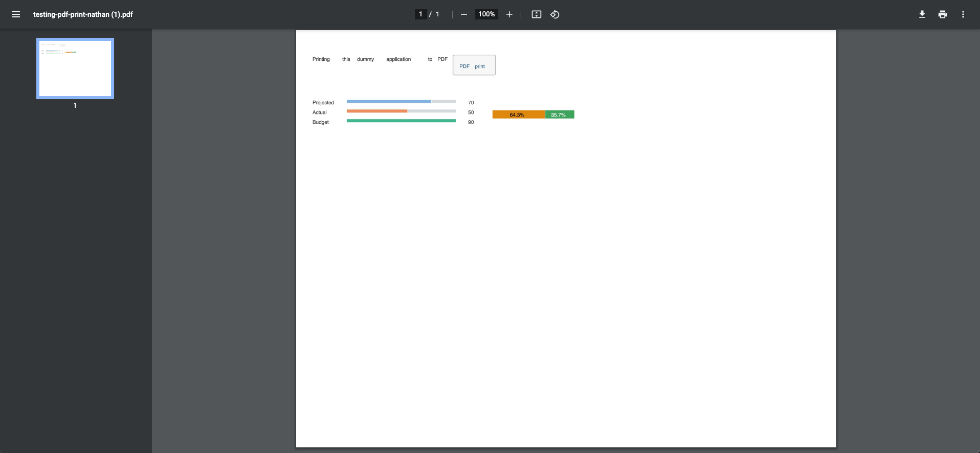Click the value 70
980x453 pixels.
(471, 103)
